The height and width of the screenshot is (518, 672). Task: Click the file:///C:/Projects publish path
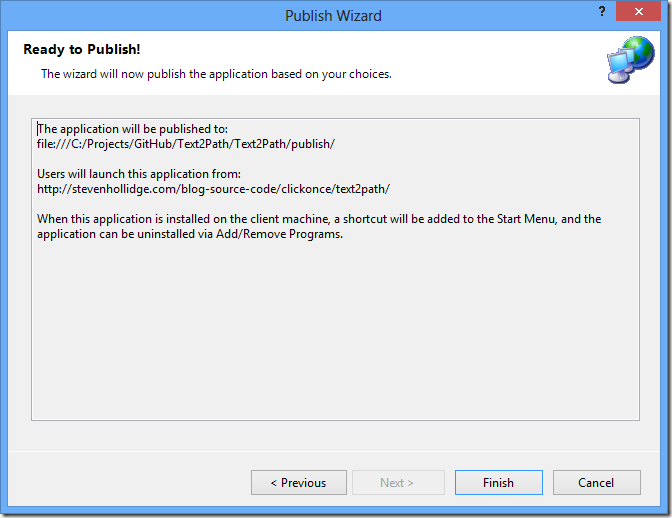click(185, 144)
